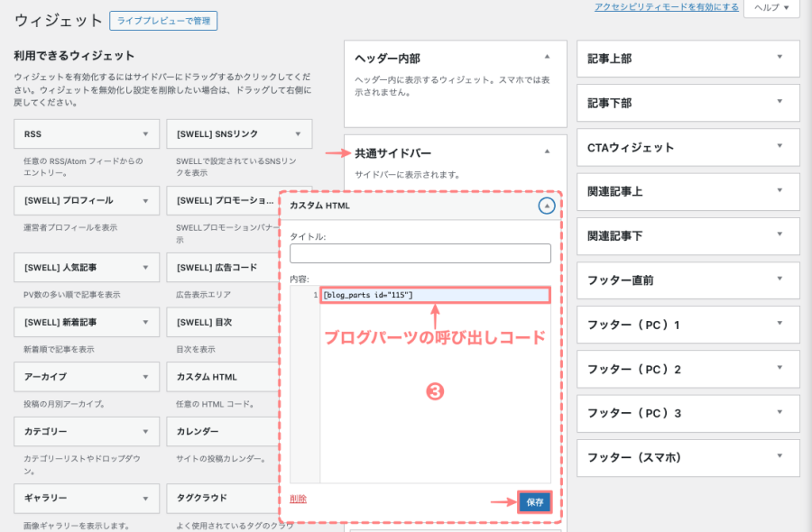The image size is (812, 532).
Task: Expand the アーカイブ widget arrow
Action: [x=144, y=376]
